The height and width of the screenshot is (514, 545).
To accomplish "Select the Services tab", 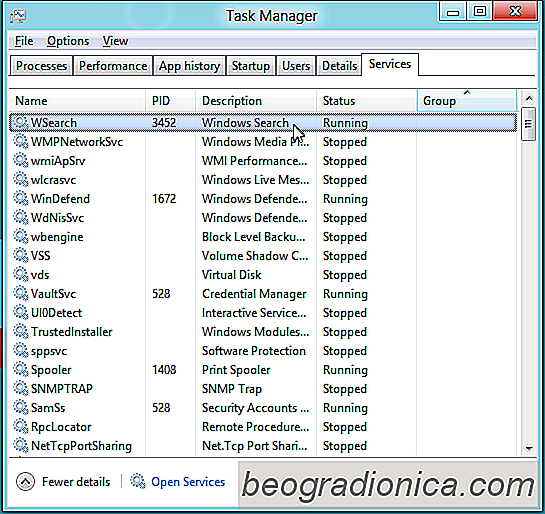I will (x=390, y=64).
